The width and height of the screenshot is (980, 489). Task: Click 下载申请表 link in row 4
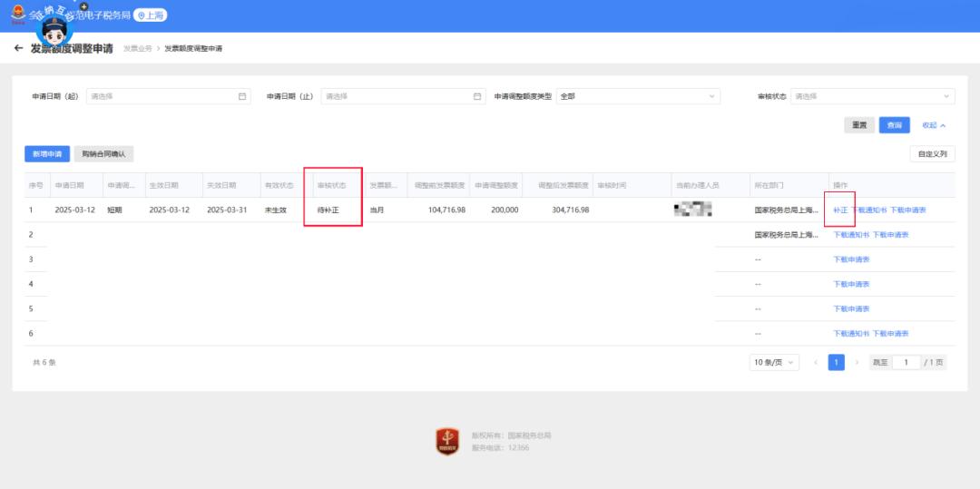click(851, 284)
